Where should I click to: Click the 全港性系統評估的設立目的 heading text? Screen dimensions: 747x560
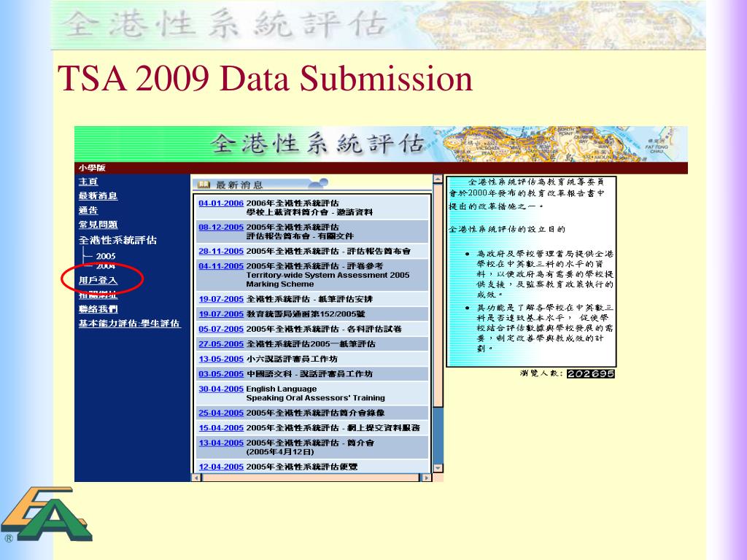(x=507, y=229)
